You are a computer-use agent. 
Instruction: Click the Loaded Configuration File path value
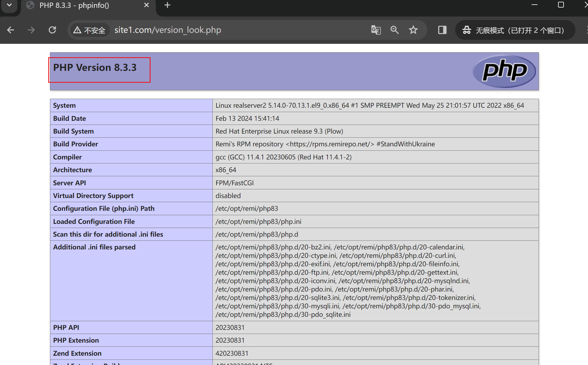pos(258,222)
